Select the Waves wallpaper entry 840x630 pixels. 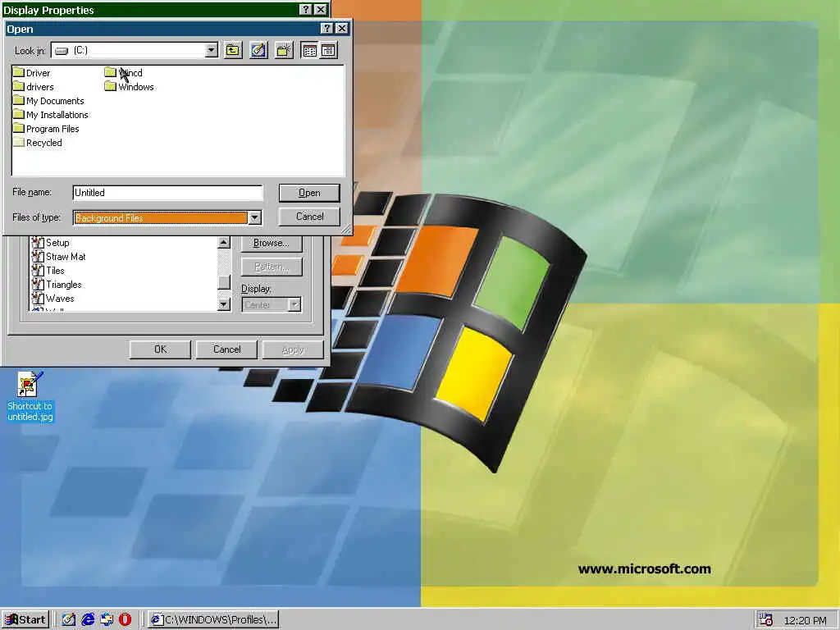pyautogui.click(x=52, y=299)
